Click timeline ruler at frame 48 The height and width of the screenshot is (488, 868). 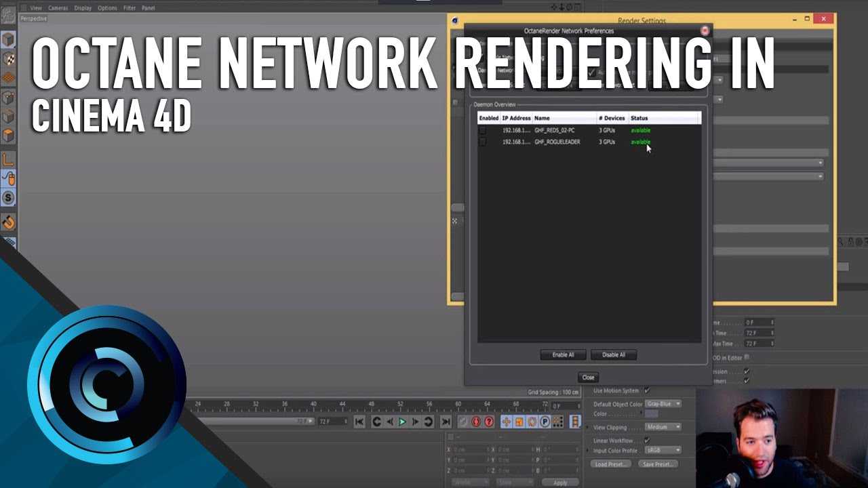(371, 405)
